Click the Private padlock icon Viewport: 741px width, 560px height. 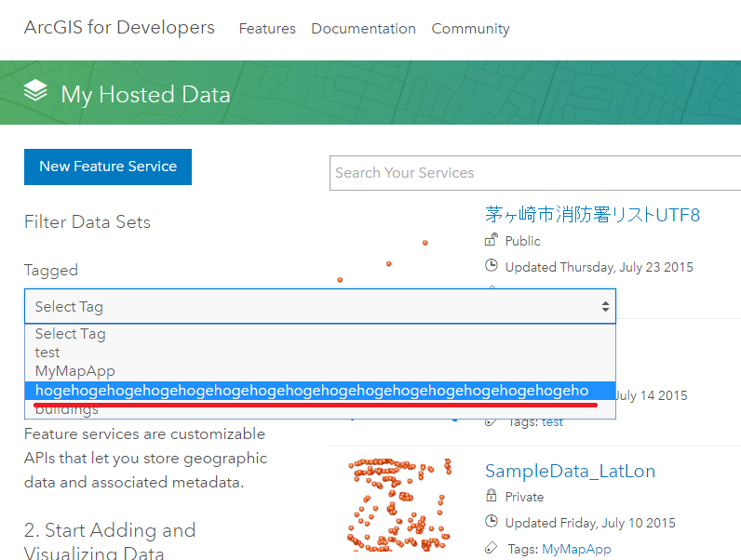(x=492, y=495)
